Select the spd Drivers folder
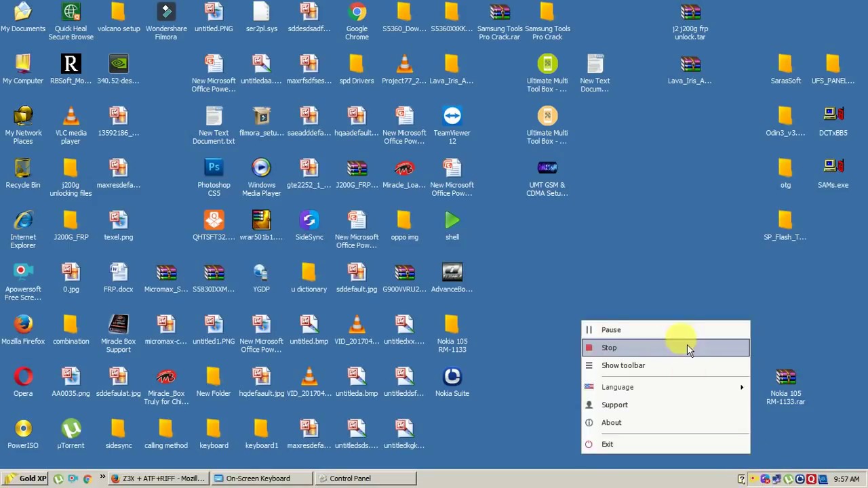Viewport: 868px width, 488px height. 357,70
